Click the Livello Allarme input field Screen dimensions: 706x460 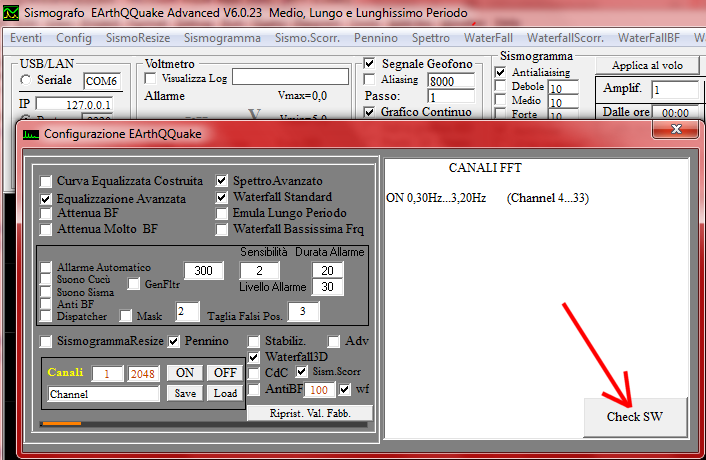(326, 287)
